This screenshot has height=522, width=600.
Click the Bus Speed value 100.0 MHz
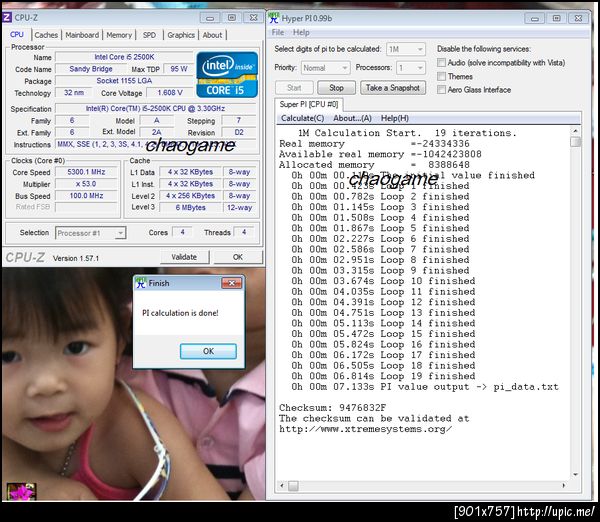point(86,196)
